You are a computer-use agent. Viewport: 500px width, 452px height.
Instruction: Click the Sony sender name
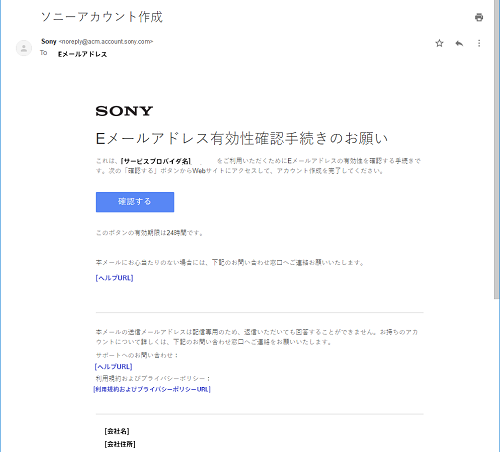(49, 42)
